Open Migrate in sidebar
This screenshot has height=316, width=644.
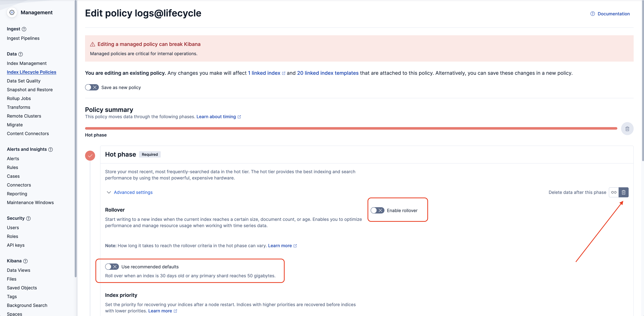coord(15,125)
